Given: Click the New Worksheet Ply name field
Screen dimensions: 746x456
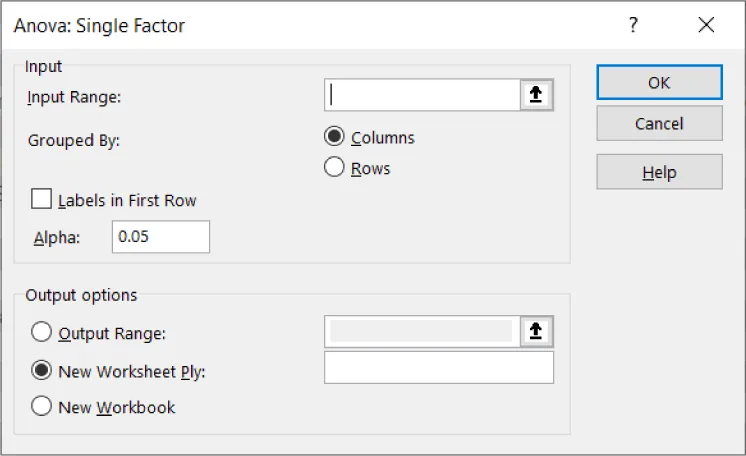Looking at the screenshot, I should 438,368.
